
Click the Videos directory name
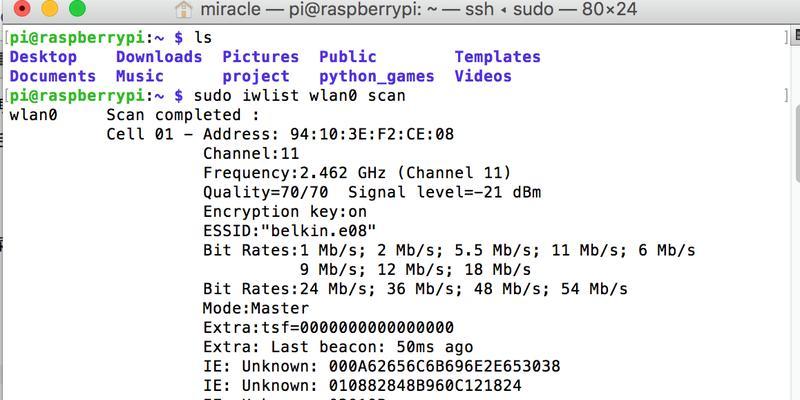point(483,76)
